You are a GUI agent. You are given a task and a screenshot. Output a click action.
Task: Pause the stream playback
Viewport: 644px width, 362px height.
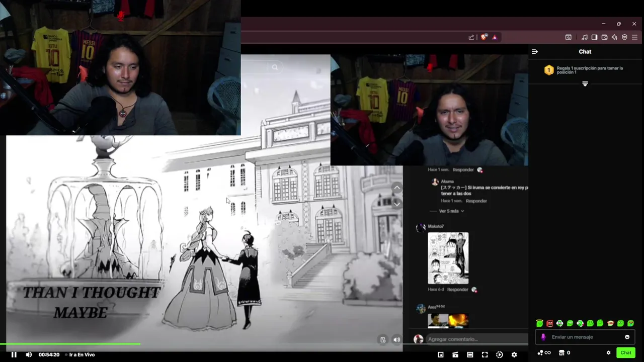[x=14, y=354]
